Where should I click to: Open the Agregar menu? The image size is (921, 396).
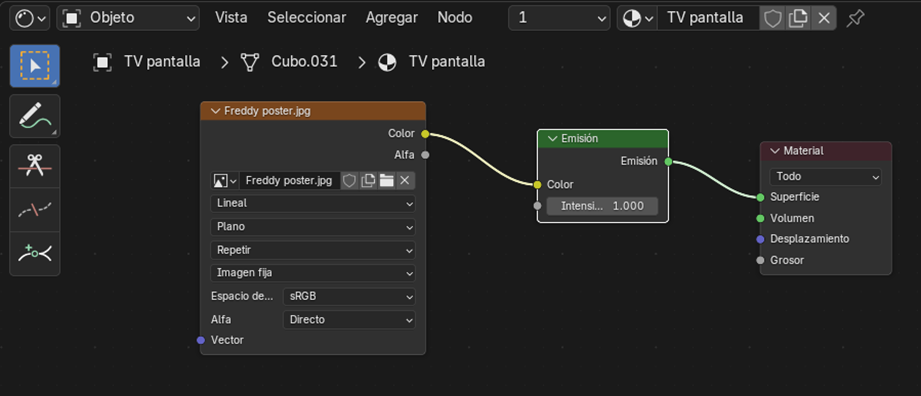tap(392, 18)
